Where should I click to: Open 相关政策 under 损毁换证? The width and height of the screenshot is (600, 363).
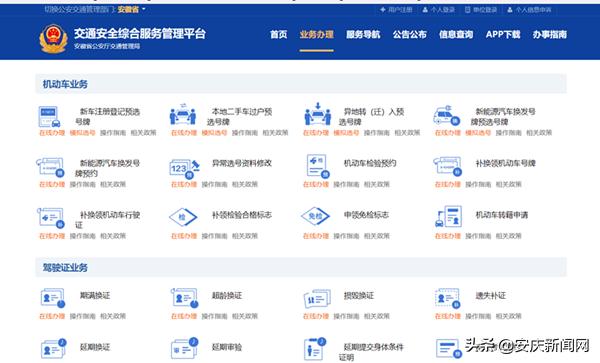[377, 316]
